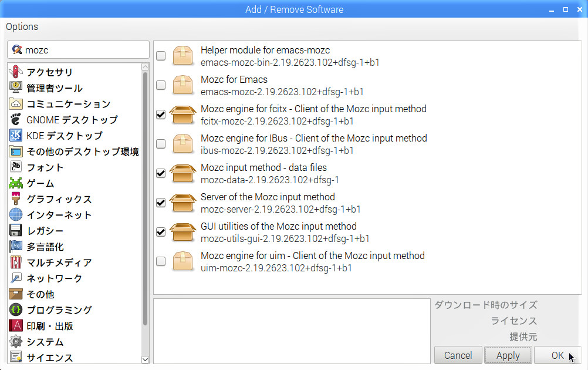
Task: Click the mozc-utils-gui open package icon
Action: point(183,232)
